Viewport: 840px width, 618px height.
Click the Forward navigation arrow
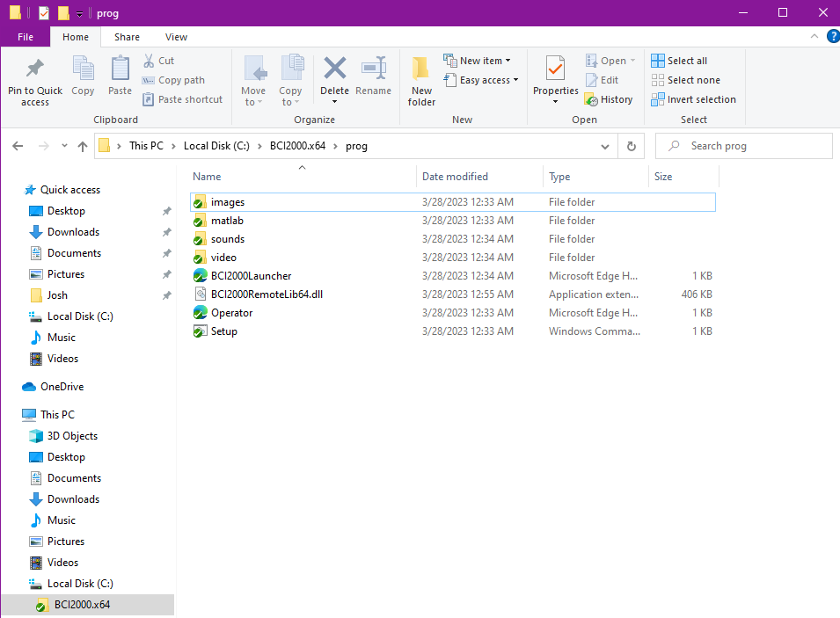43,146
